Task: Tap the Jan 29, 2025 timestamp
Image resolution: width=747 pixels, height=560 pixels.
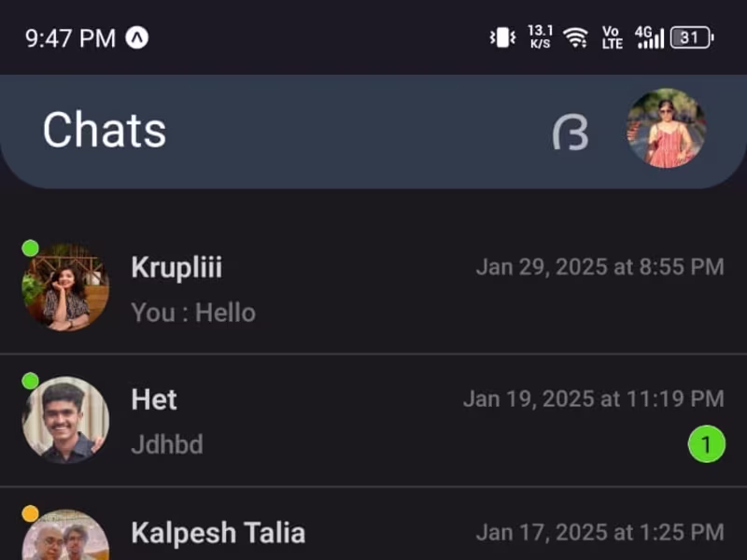Action: click(599, 267)
